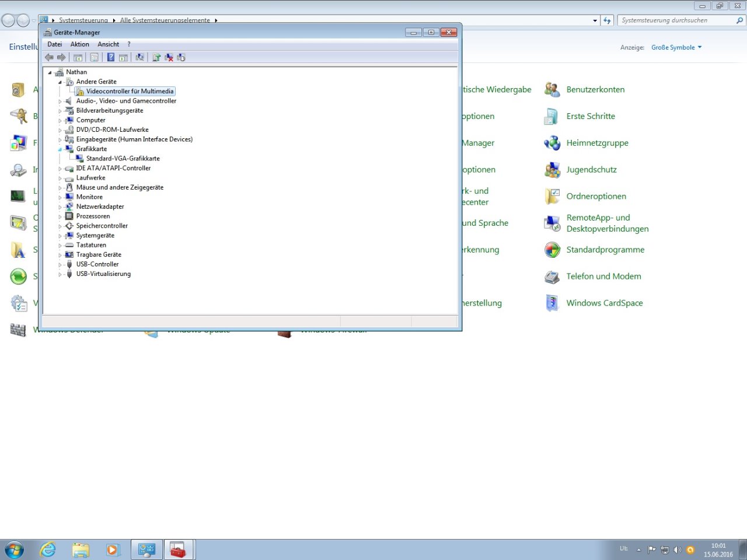747x560 pixels.
Task: Click the network tray icon
Action: click(x=665, y=549)
